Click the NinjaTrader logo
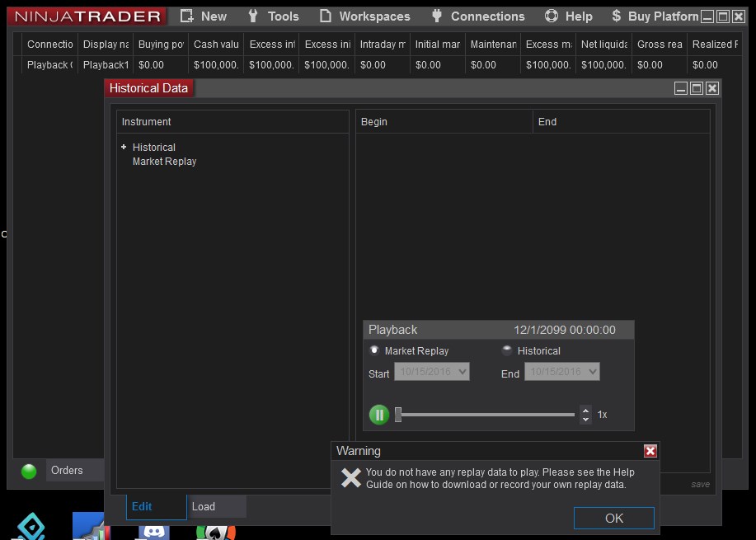The width and height of the screenshot is (756, 540). (x=87, y=16)
